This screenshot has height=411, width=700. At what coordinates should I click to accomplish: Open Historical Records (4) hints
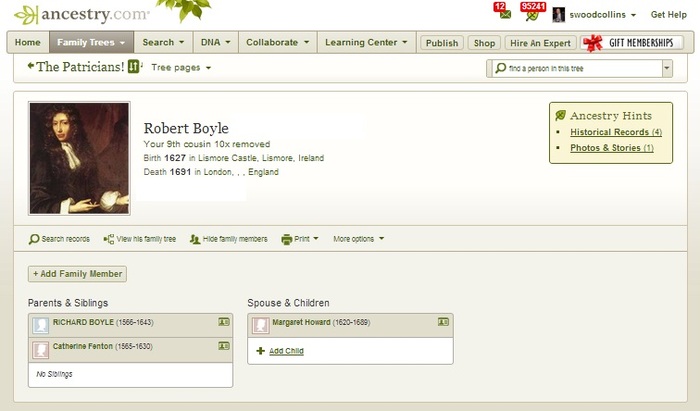pos(616,132)
